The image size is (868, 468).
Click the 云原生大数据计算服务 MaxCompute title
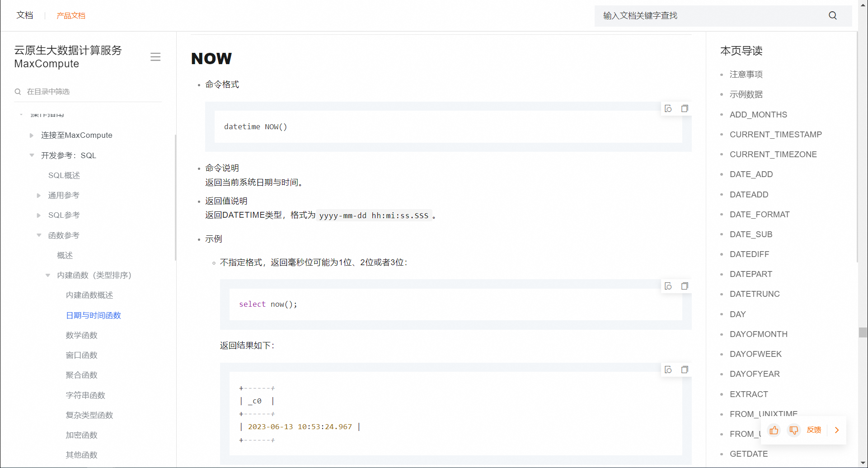pyautogui.click(x=68, y=57)
